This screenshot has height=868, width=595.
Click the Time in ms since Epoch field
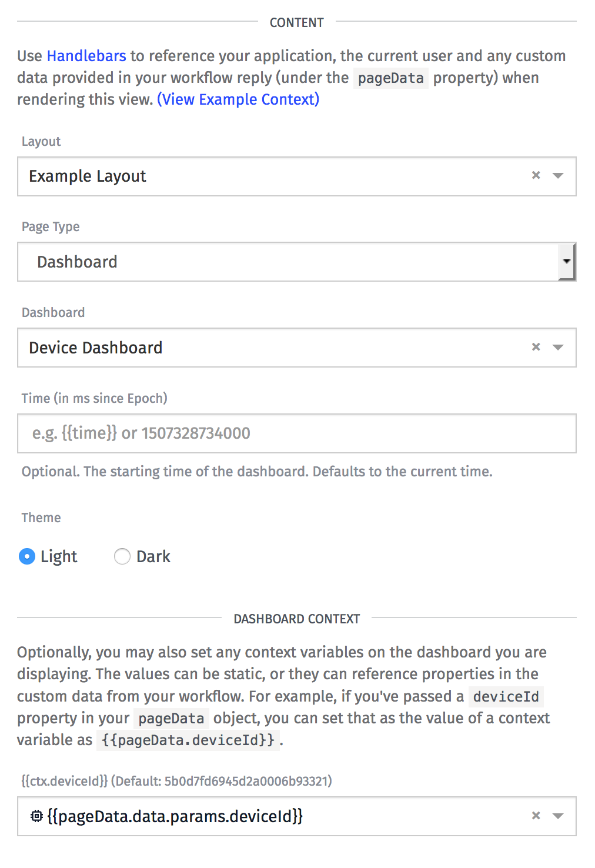[296, 433]
